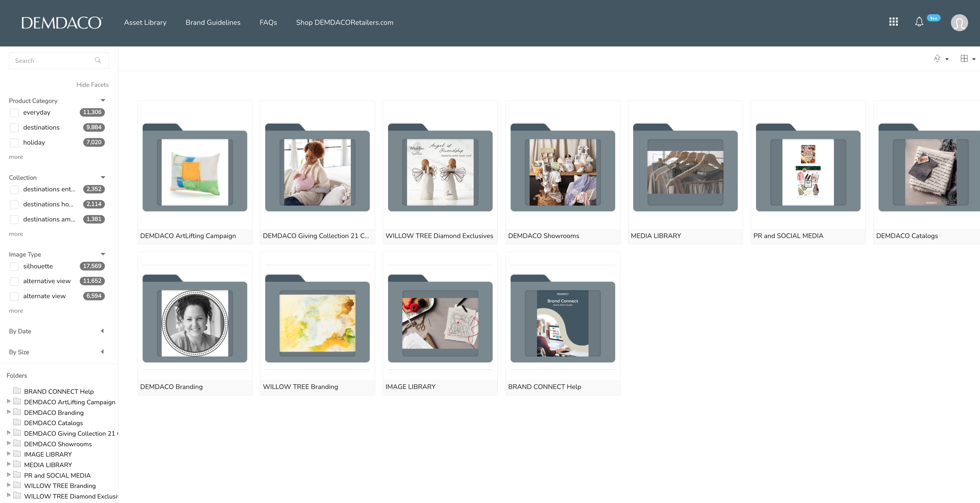The width and height of the screenshot is (980, 503).
Task: Go to Asset Library menu
Action: pos(145,22)
